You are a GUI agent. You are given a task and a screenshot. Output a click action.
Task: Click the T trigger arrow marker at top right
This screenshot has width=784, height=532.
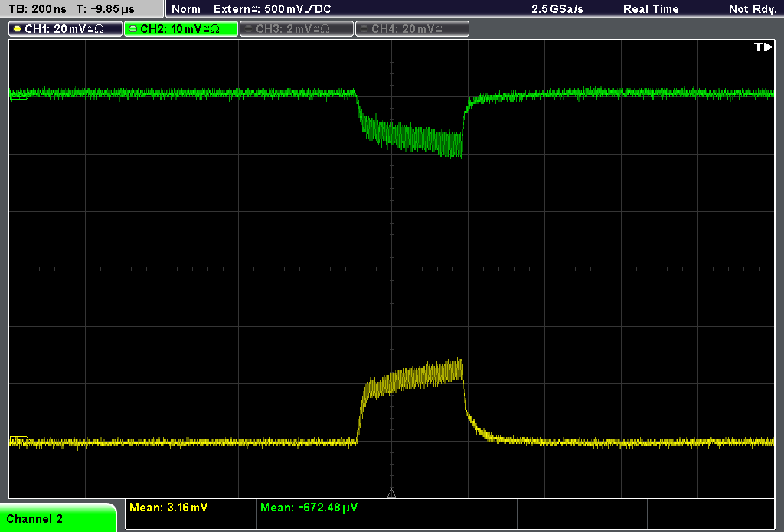(763, 47)
